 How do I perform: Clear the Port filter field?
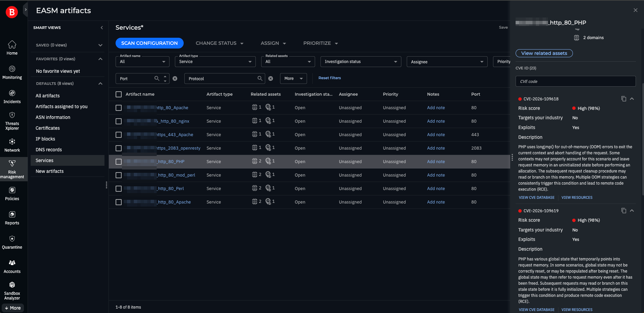pyautogui.click(x=175, y=79)
